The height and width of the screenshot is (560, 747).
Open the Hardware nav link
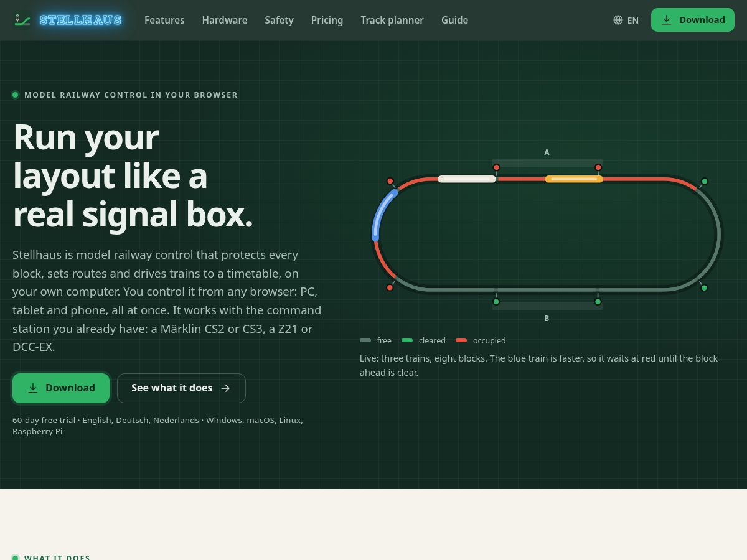click(225, 20)
